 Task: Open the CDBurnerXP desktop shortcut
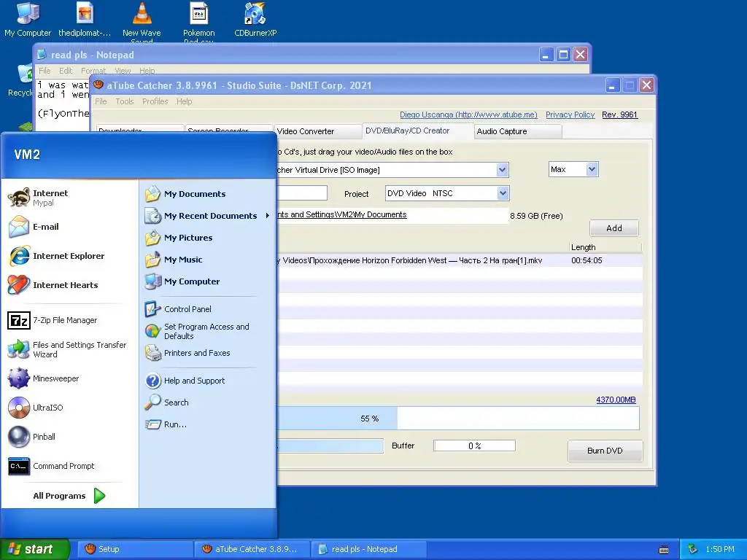(255, 20)
